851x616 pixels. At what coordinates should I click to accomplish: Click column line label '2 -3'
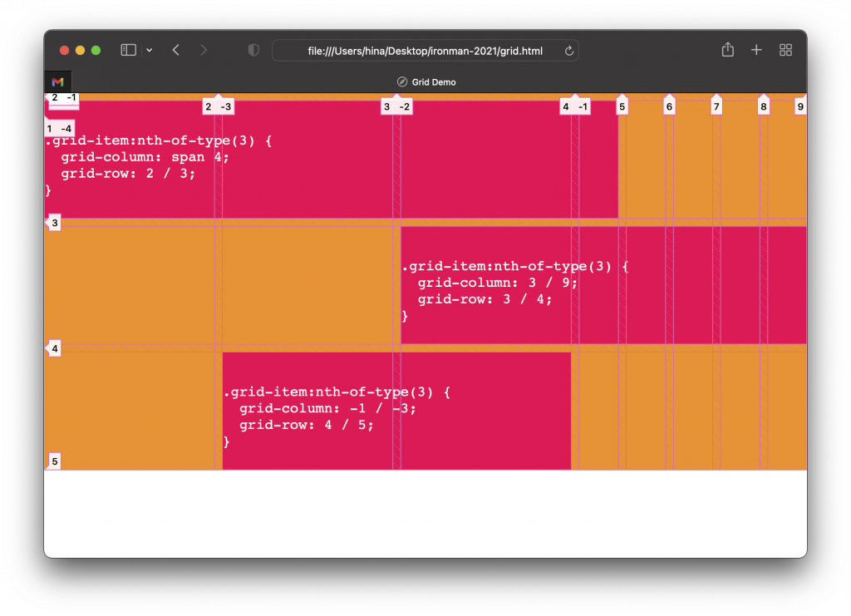[x=219, y=106]
